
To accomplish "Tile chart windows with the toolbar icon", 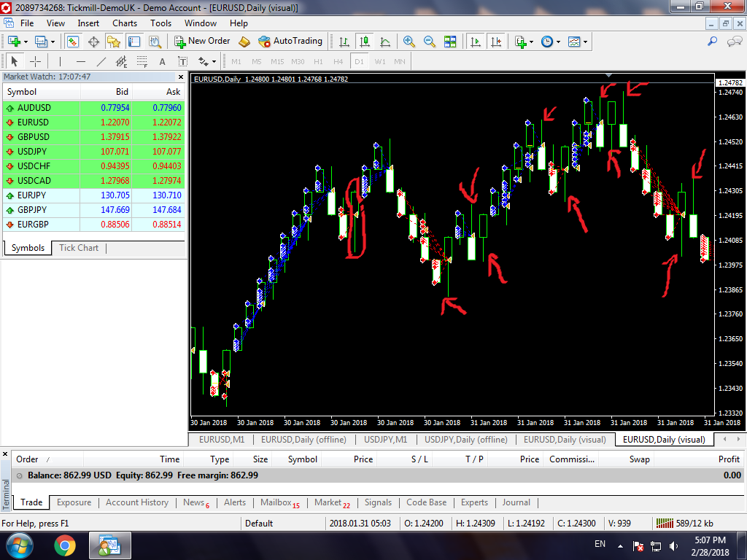I will click(x=450, y=42).
